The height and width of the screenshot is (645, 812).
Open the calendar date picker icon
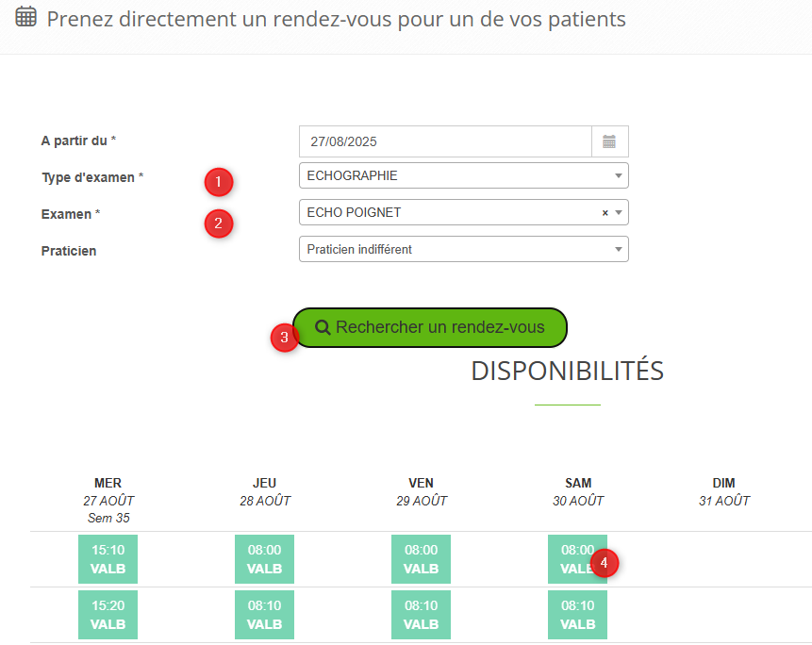(x=609, y=141)
